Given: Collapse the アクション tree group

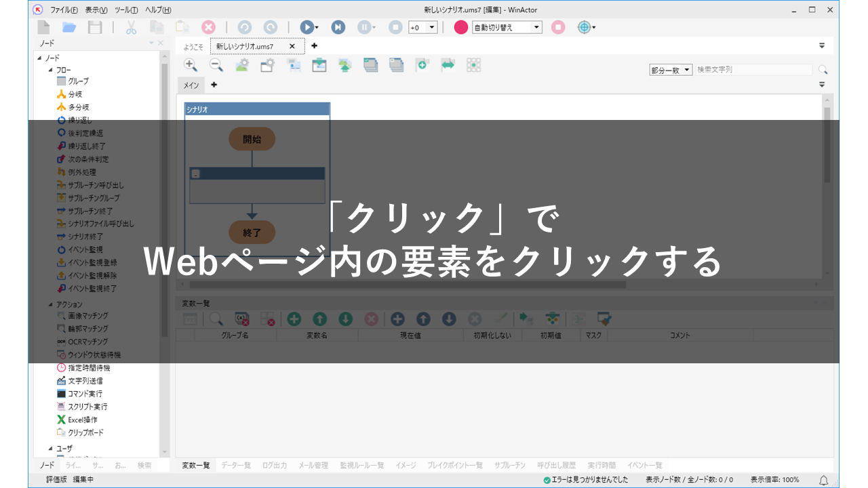Looking at the screenshot, I should point(51,304).
